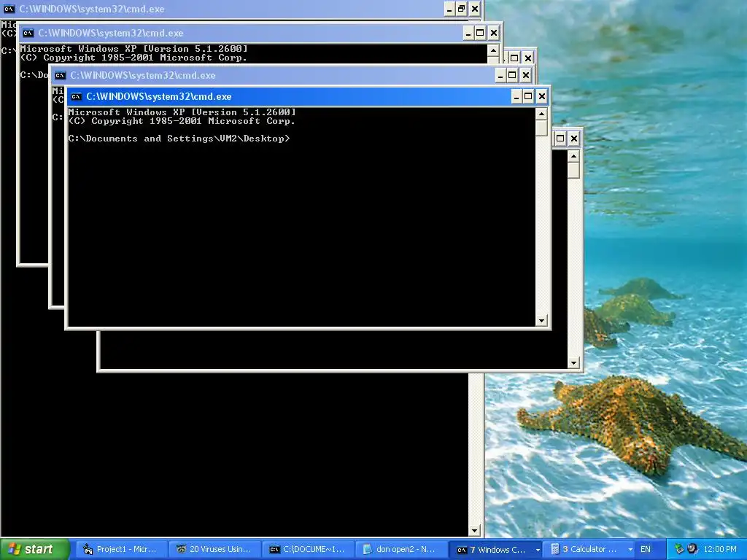Image resolution: width=747 pixels, height=560 pixels.
Task: Close the active cmd window
Action: point(542,97)
